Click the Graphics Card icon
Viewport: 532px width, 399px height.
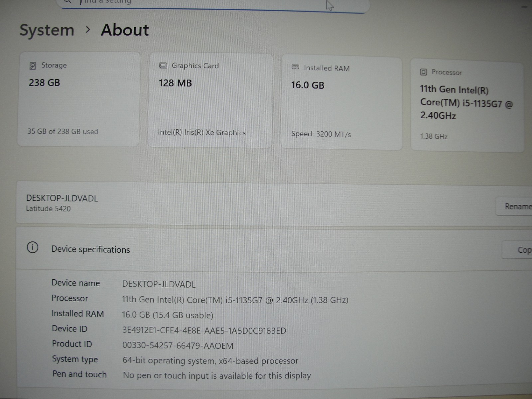(163, 66)
